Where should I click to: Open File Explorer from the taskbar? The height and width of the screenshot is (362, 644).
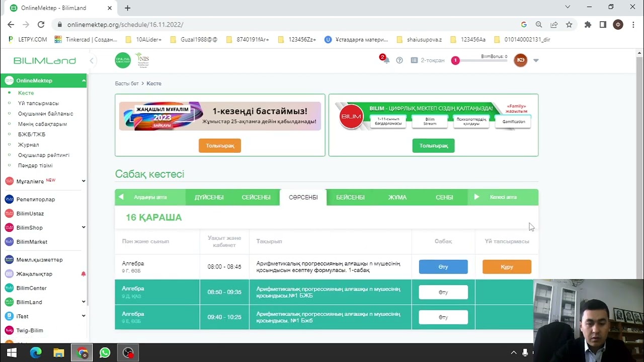tap(59, 353)
